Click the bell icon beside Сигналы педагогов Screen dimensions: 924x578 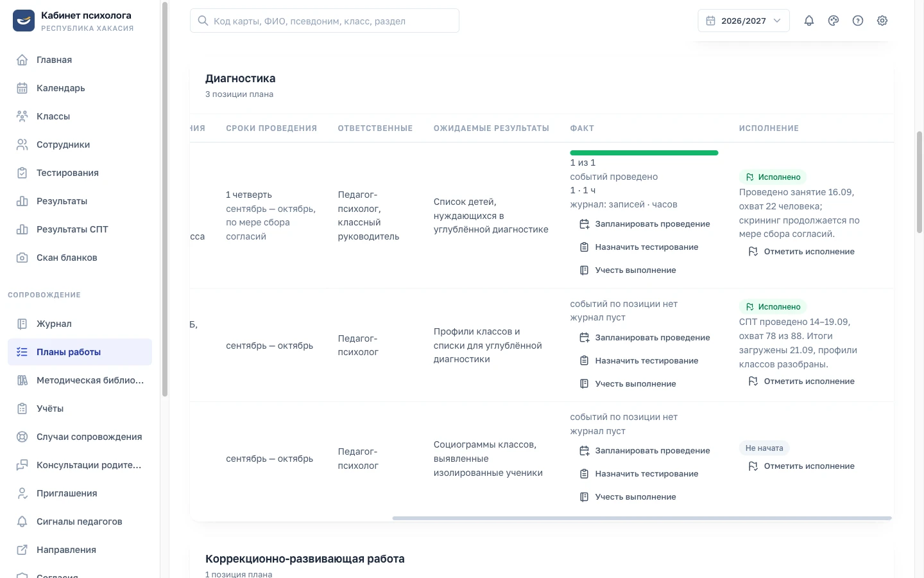[x=22, y=521]
